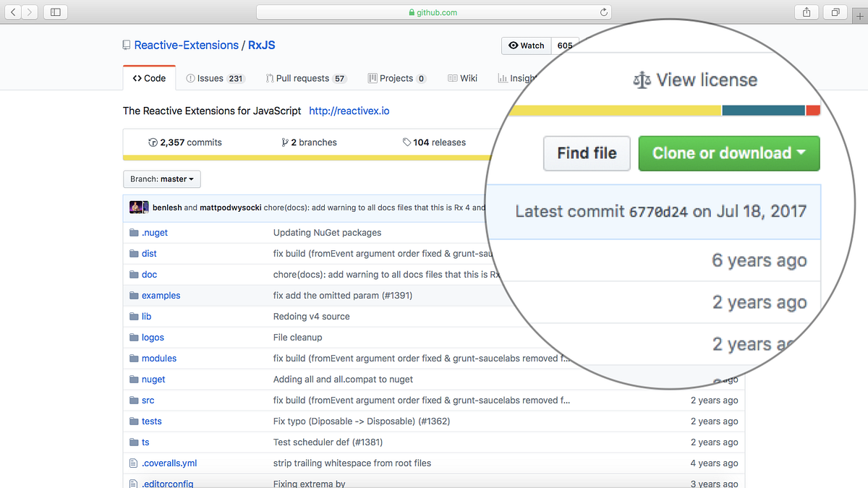Switch to the Pull requests tab
The image size is (868, 488).
[306, 78]
